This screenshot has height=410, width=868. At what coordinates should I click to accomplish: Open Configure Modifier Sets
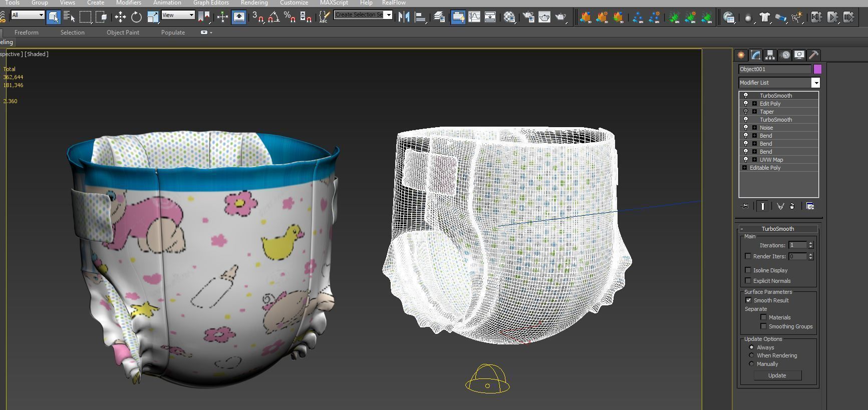(x=810, y=206)
